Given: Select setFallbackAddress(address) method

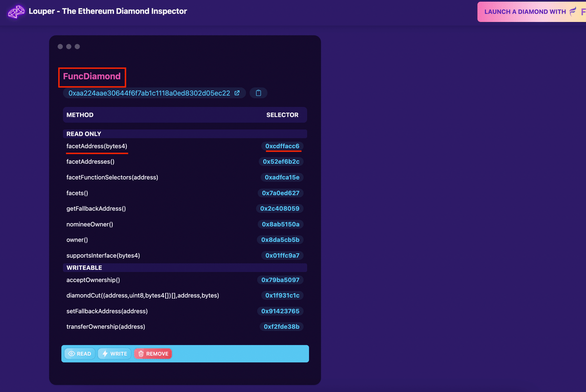Looking at the screenshot, I should 107,311.
